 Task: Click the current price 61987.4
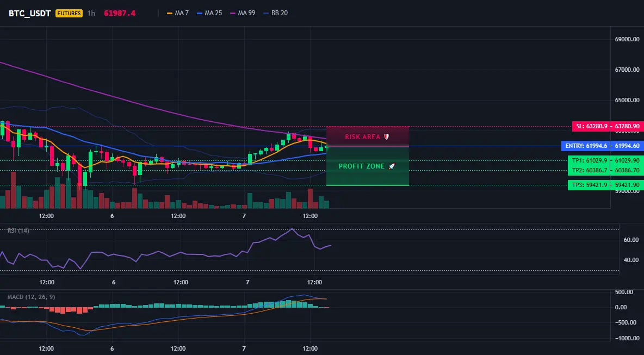tap(120, 13)
